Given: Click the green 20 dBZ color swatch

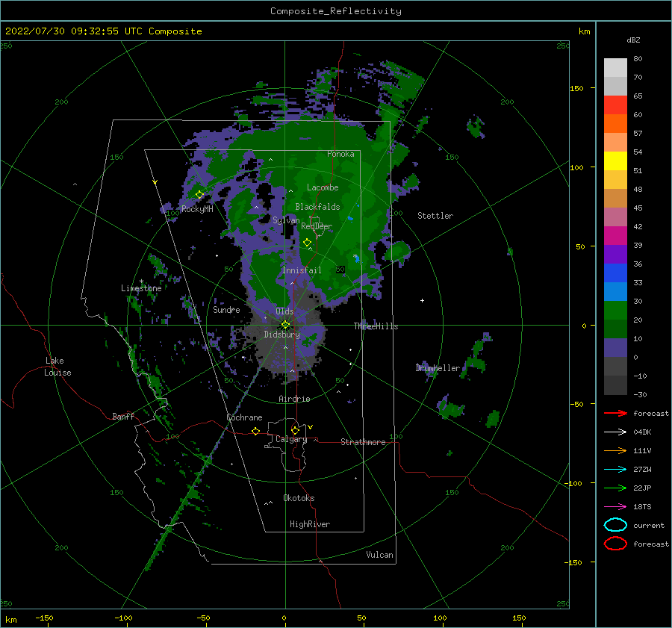Looking at the screenshot, I should pyautogui.click(x=615, y=310).
